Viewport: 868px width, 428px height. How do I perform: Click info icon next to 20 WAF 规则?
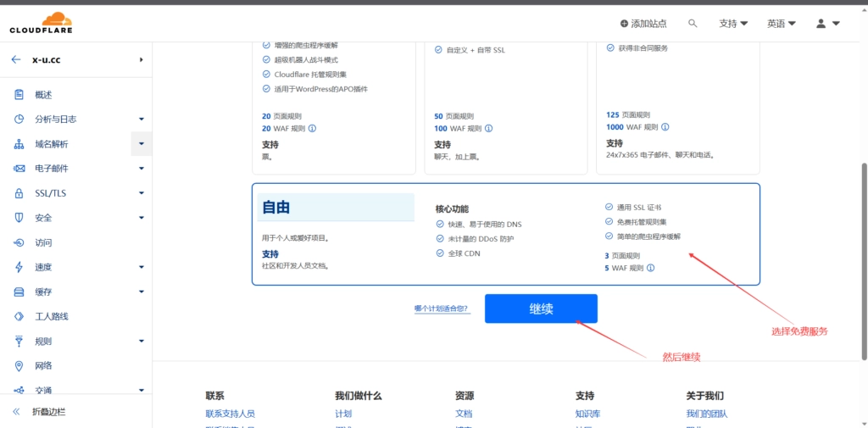[312, 129]
